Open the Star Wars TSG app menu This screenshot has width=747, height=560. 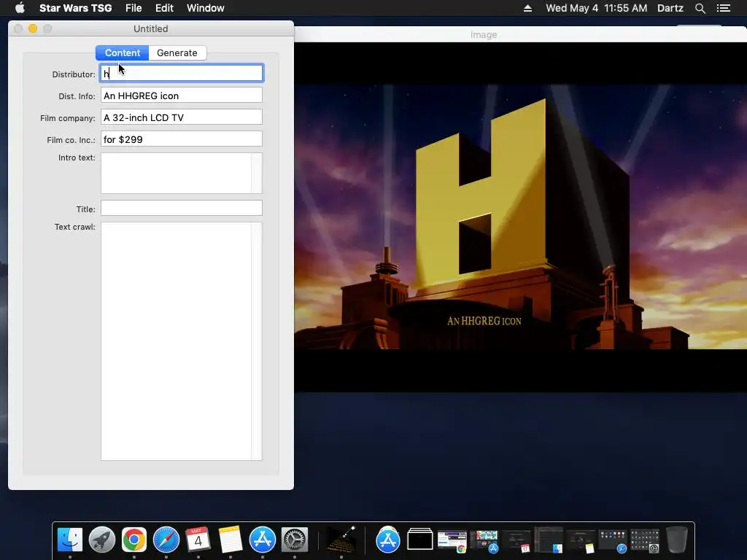75,8
